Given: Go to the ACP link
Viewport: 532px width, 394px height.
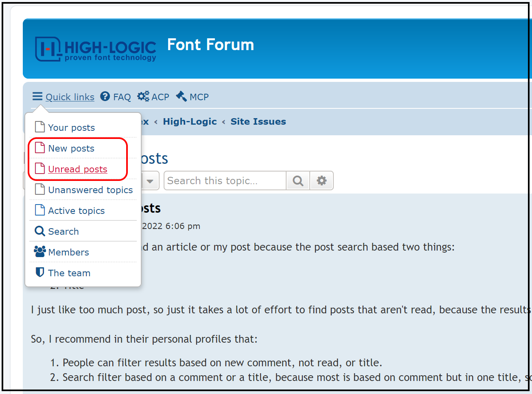Looking at the screenshot, I should (x=160, y=97).
